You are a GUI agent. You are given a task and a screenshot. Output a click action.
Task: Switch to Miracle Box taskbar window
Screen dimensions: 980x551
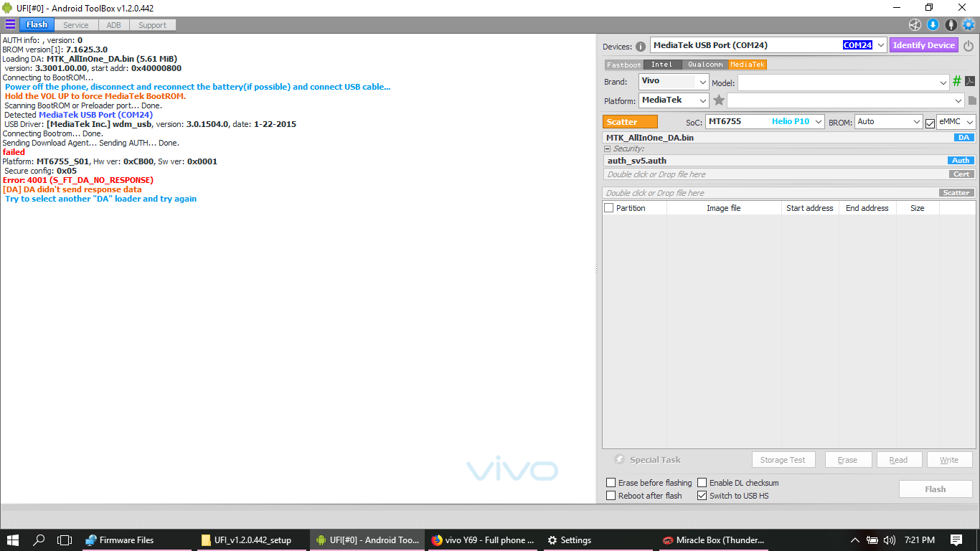coord(712,540)
